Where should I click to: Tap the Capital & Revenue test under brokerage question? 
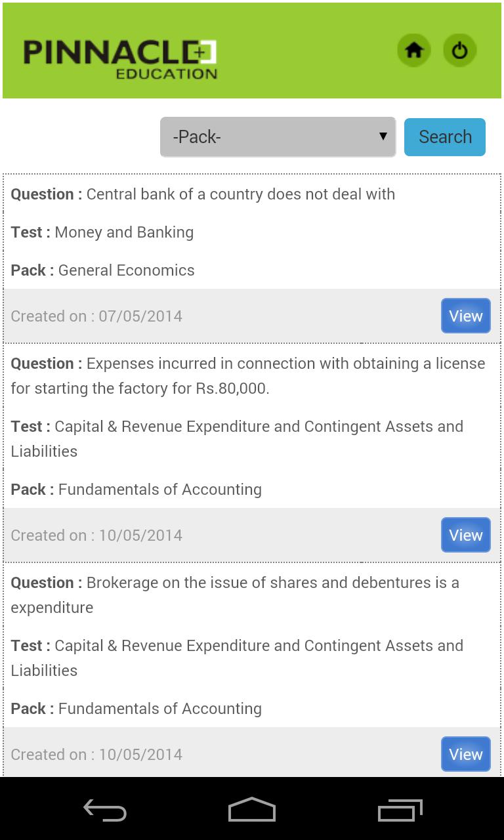(x=237, y=658)
